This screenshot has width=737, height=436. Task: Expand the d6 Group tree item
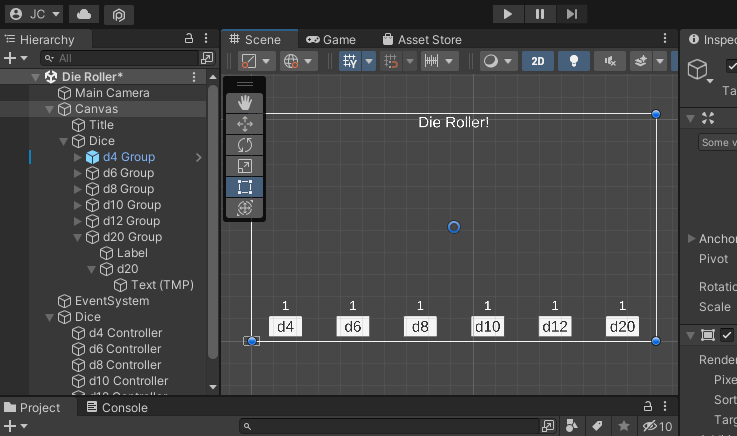tap(79, 173)
